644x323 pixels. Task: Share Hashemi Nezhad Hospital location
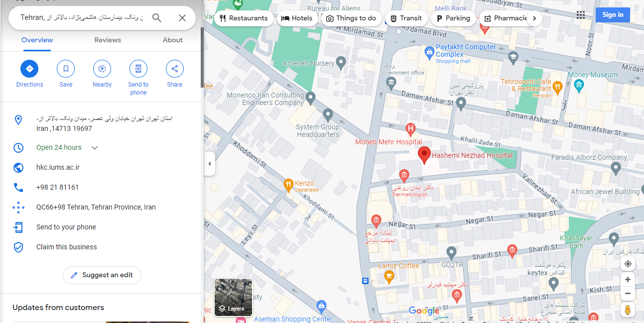(x=174, y=69)
